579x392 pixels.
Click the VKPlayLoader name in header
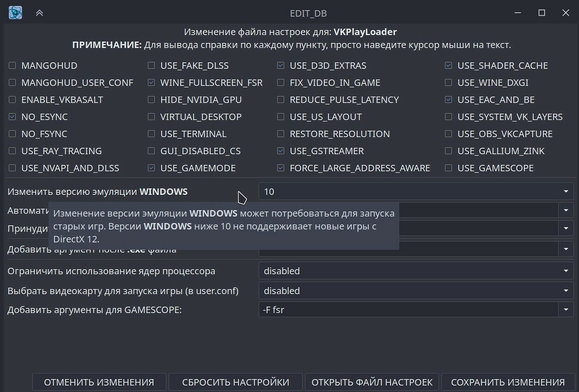(x=365, y=32)
